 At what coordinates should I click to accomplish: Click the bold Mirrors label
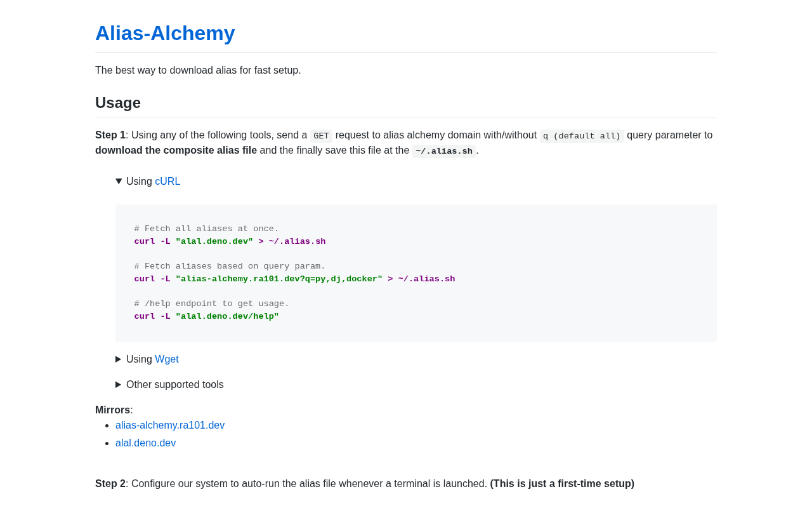tap(112, 410)
